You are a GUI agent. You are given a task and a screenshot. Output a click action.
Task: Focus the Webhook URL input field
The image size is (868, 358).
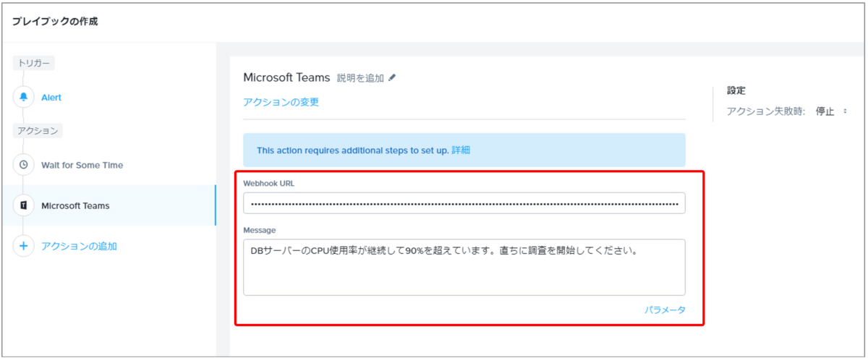coord(464,203)
